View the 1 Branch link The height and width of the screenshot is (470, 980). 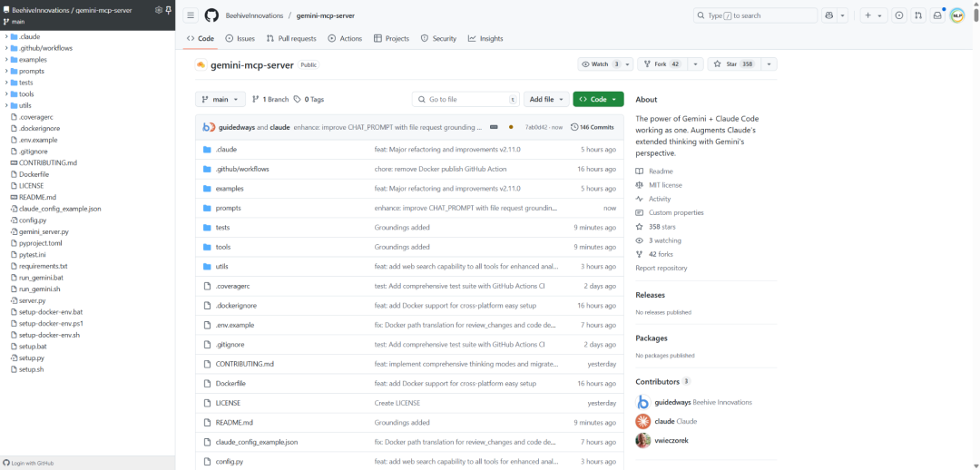tap(270, 100)
